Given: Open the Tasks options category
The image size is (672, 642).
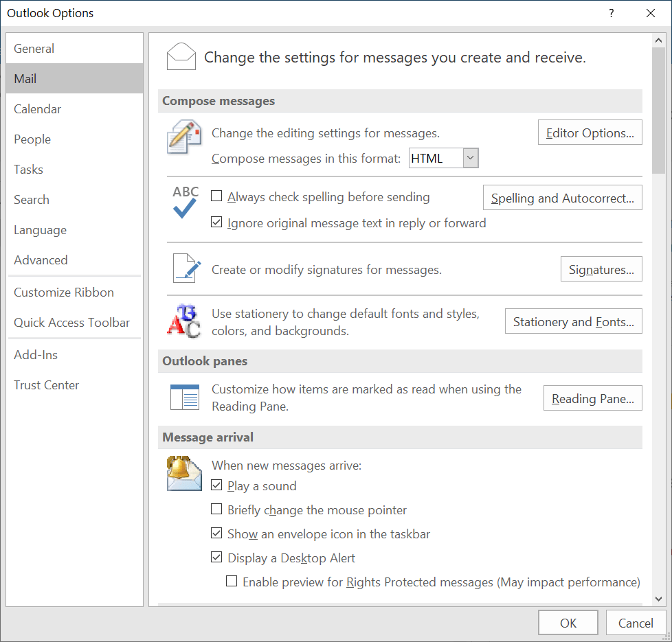Looking at the screenshot, I should (75, 169).
